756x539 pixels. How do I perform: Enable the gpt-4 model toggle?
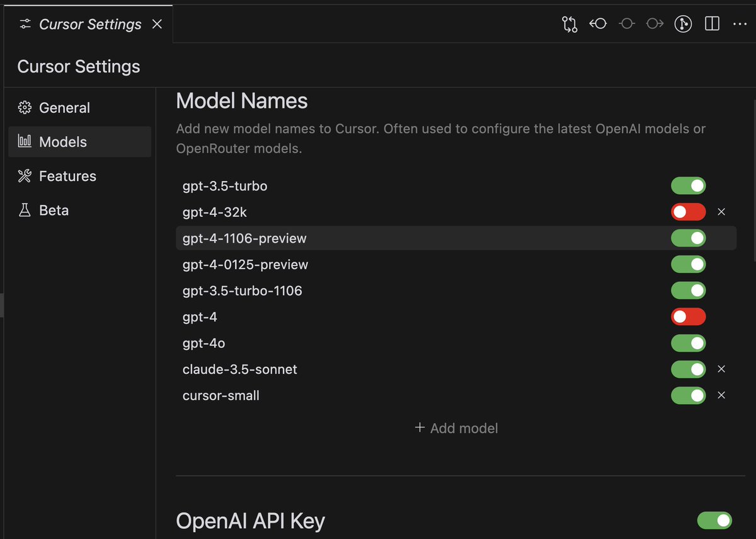point(688,317)
